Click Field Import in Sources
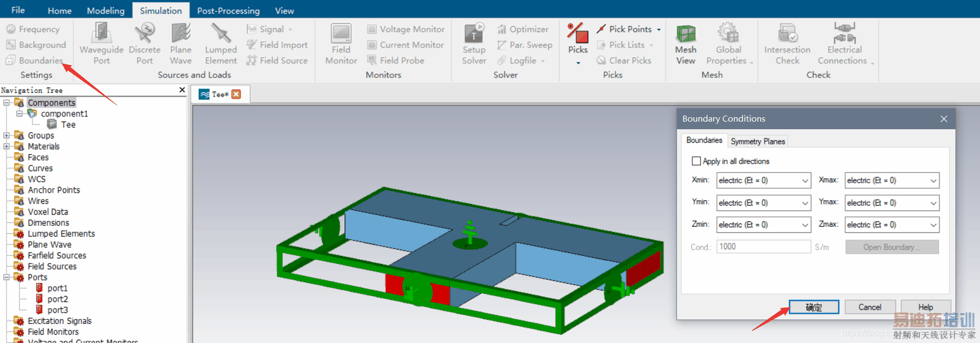Screen dimensions: 980x343 coord(277,45)
